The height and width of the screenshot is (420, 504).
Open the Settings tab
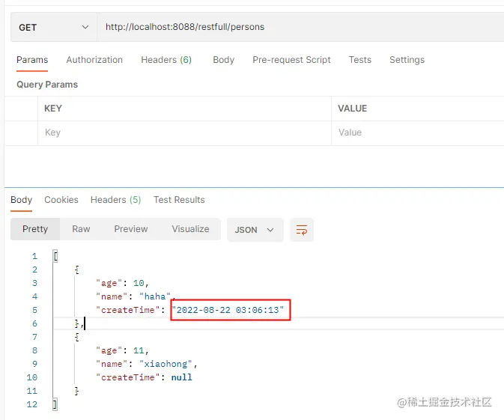point(407,60)
